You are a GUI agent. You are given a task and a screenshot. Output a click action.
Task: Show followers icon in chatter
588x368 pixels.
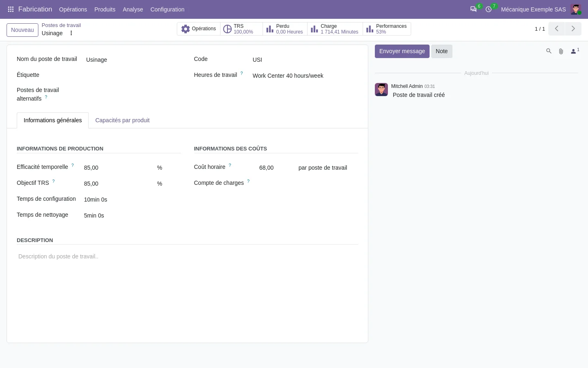click(x=575, y=51)
